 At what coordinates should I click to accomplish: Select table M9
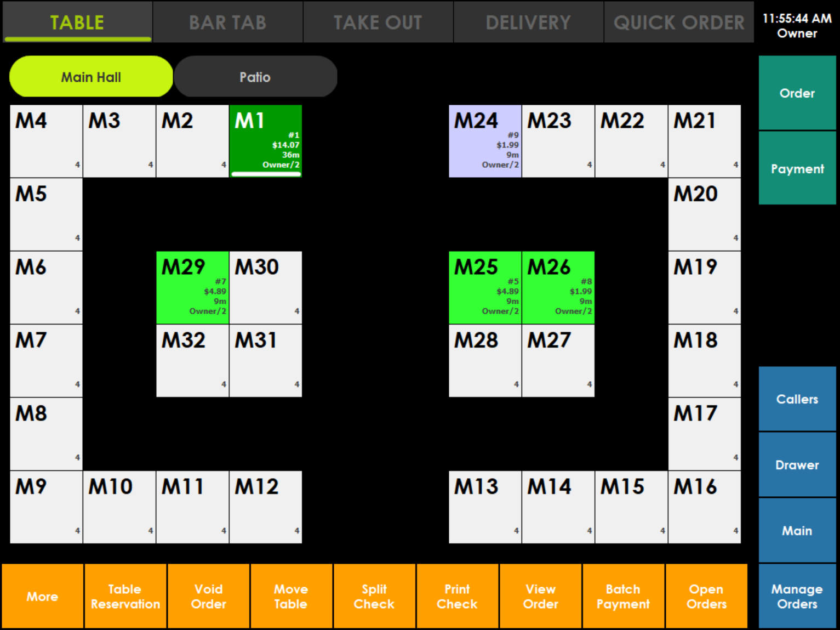[46, 507]
